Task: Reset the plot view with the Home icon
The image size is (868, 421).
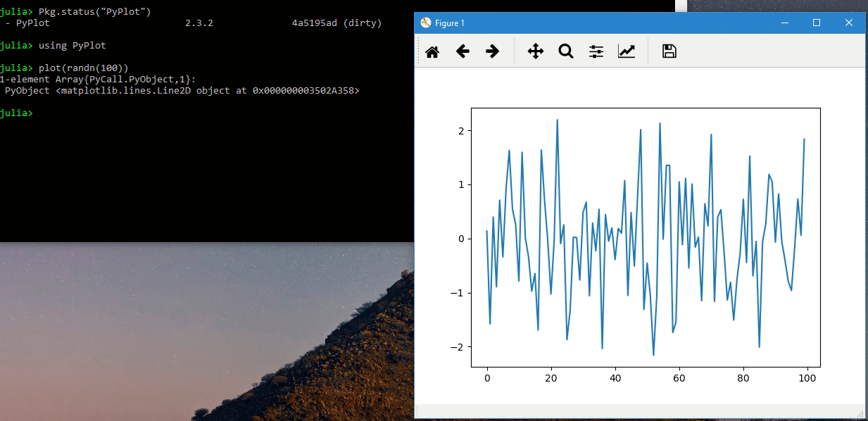Action: [x=432, y=51]
